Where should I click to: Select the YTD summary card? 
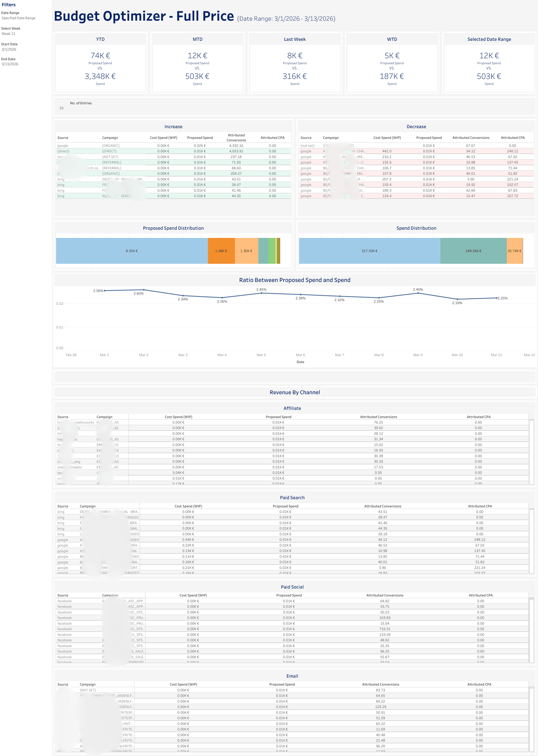click(x=100, y=63)
